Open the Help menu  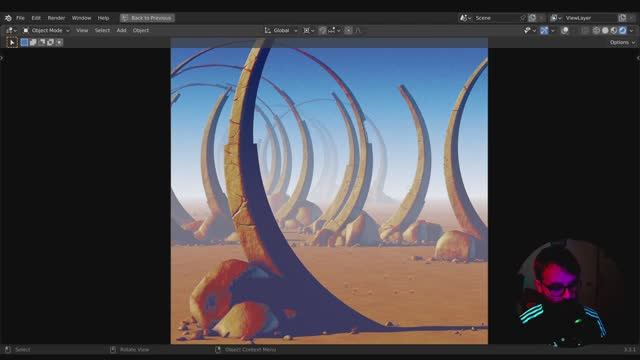coord(103,18)
